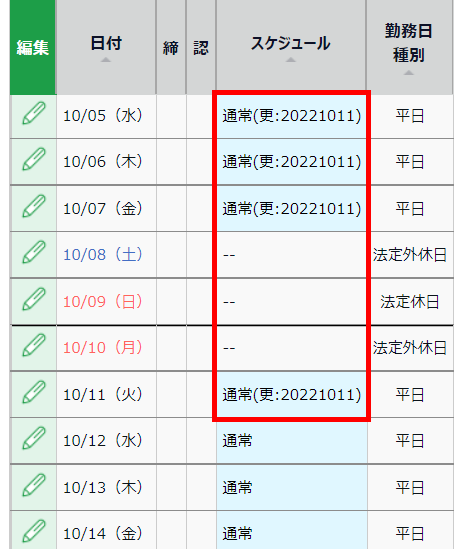Screen dimensions: 454x549
Task: Click the 締 column header
Action: click(171, 47)
